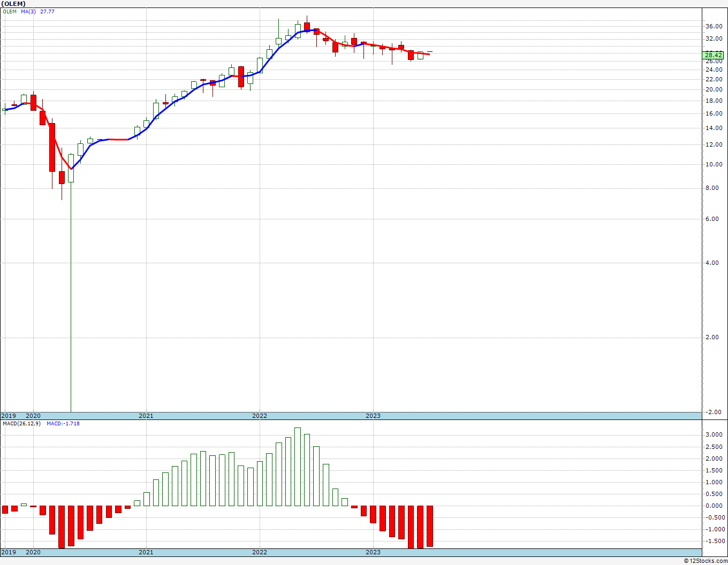Viewport: 728px width, 565px height.
Task: Click 2023 on the price chart time axis
Action: pos(373,416)
